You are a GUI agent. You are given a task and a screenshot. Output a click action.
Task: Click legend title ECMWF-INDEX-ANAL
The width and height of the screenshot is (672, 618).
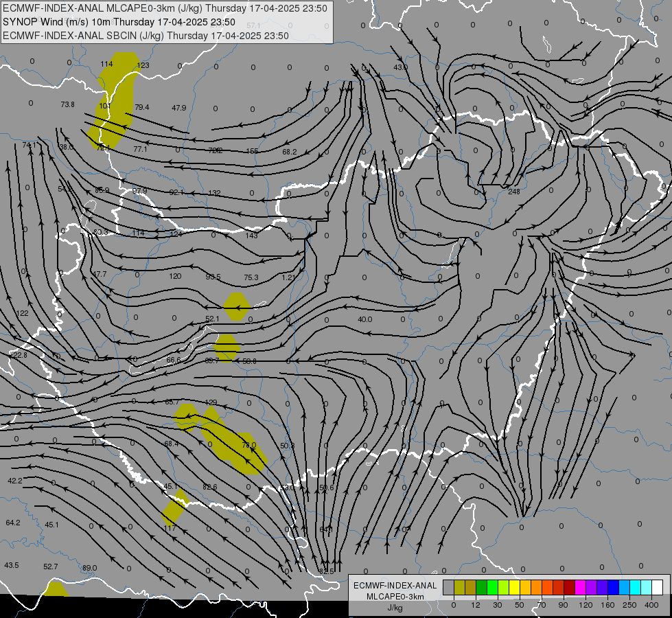pyautogui.click(x=395, y=586)
